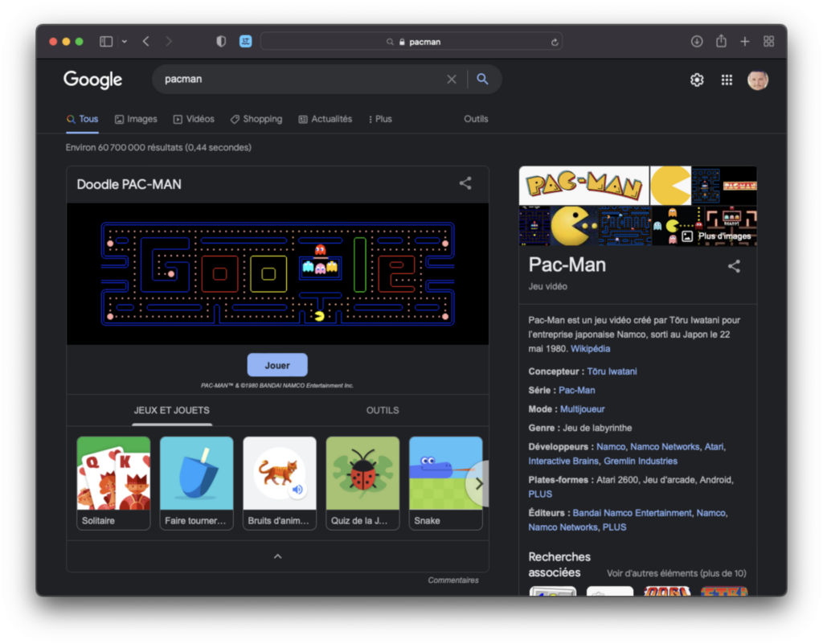This screenshot has height=644, width=823.
Task: Open the Multijoueur link
Action: tap(582, 409)
